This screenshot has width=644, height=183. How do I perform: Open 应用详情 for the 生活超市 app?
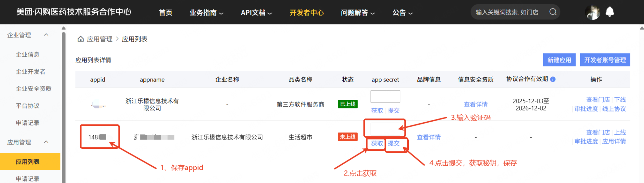coord(614,141)
